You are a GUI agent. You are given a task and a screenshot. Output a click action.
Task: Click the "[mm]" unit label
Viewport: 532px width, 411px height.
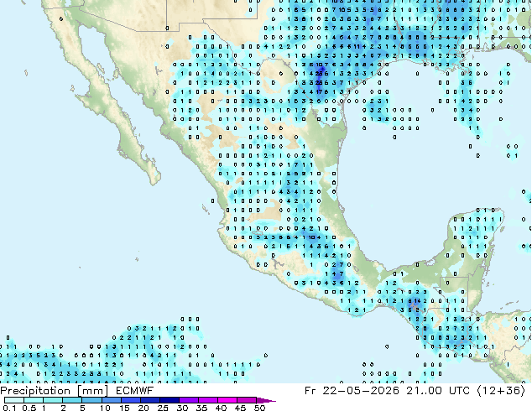click(x=93, y=391)
